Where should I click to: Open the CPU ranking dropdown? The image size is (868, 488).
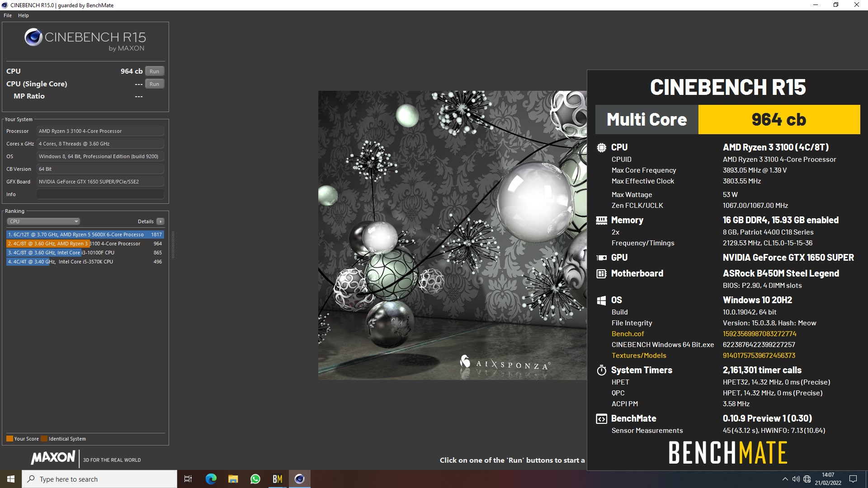(43, 221)
